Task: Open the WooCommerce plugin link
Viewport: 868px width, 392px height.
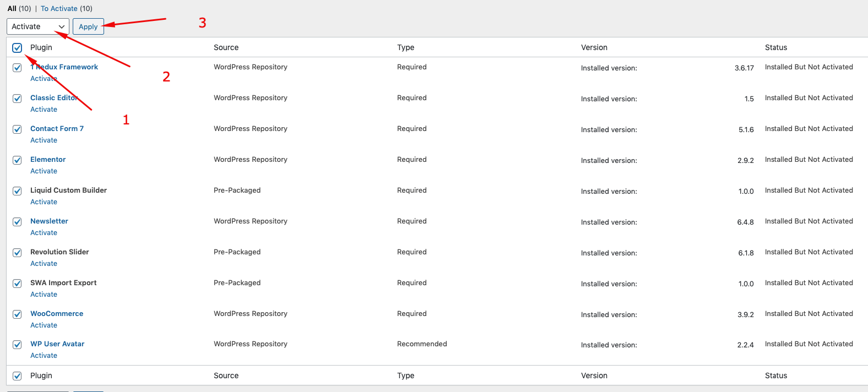Action: [x=57, y=313]
